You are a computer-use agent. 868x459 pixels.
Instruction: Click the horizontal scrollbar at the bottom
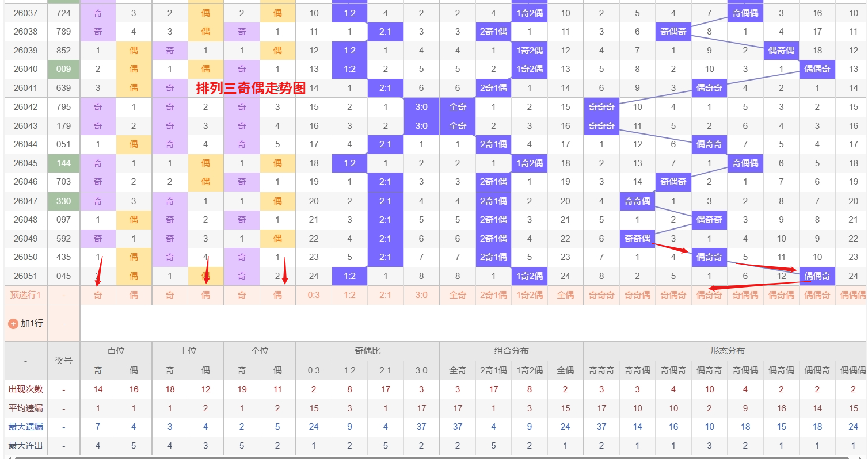tap(403, 456)
